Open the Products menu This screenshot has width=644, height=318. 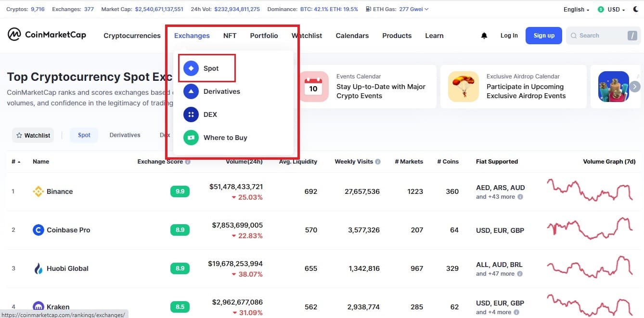[397, 36]
